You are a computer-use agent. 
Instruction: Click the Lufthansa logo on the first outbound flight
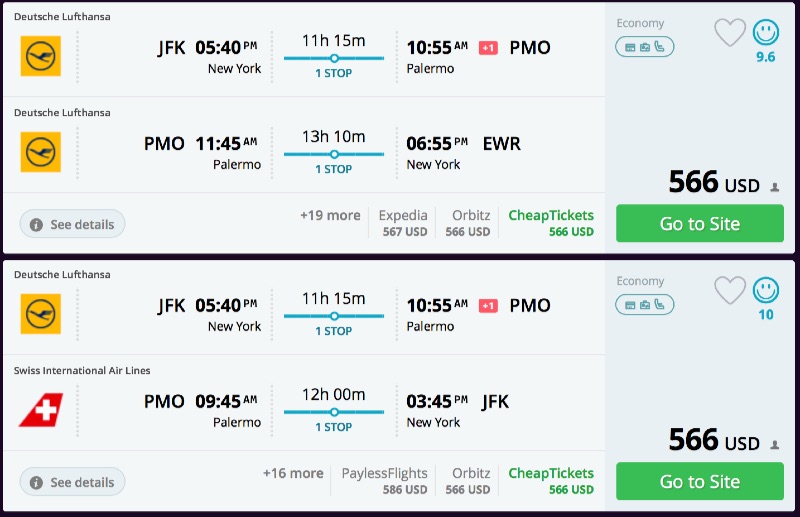click(x=41, y=56)
